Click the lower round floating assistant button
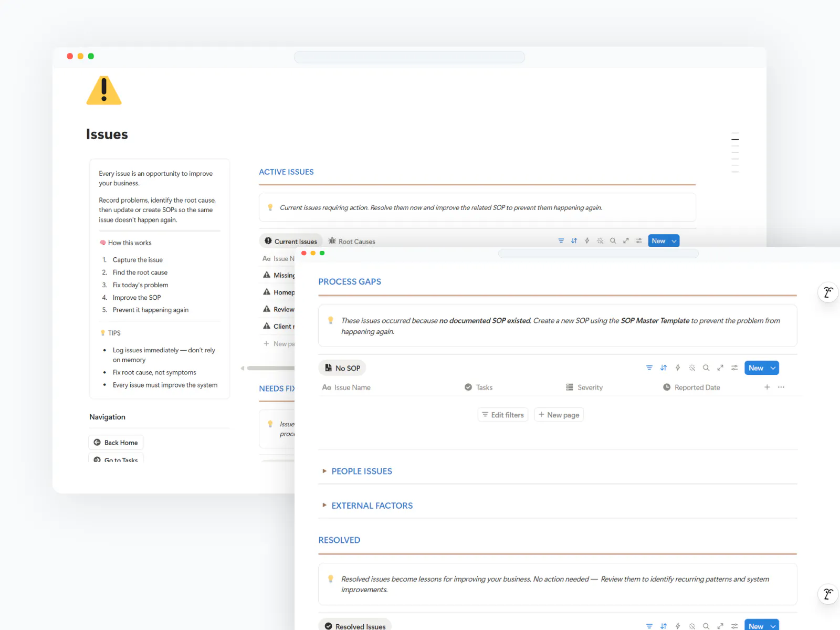This screenshot has height=630, width=840. pos(828,594)
